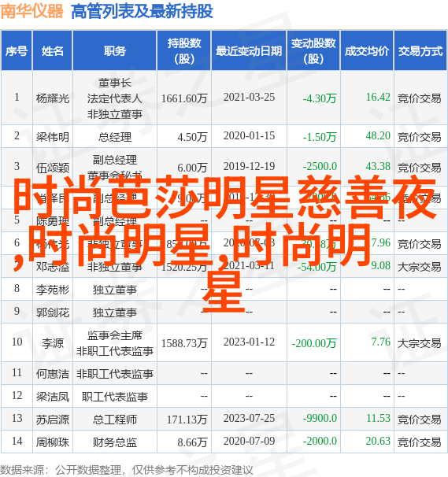Click 梁伟明 in row 2
The width and height of the screenshot is (448, 477).
tap(52, 137)
